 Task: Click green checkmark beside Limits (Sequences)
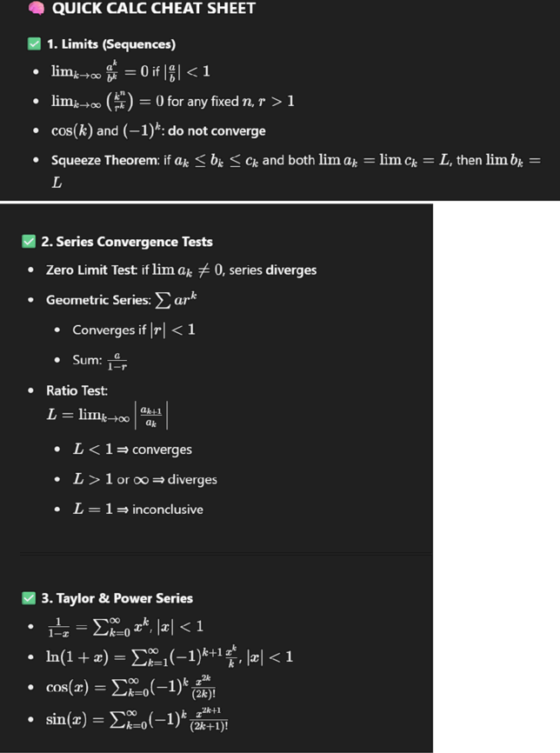[34, 44]
